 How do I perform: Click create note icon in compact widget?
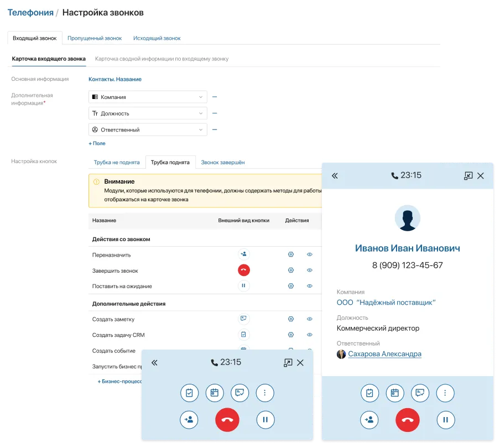[239, 393]
